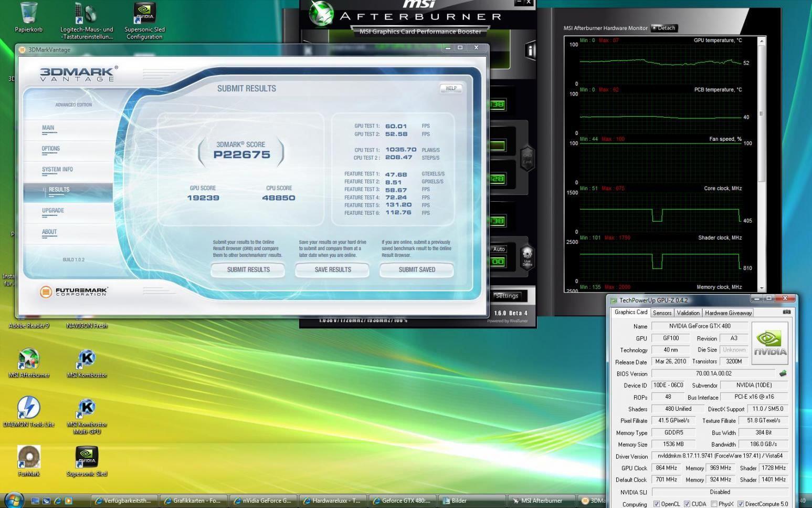Click the hardware monitor scrollbar down arrow
This screenshot has height=508, width=812.
click(762, 288)
